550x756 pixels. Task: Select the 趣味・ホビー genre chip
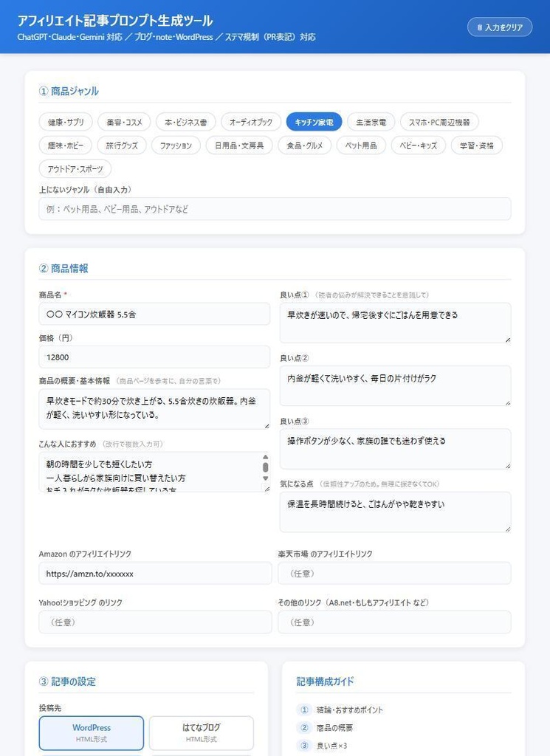point(66,145)
